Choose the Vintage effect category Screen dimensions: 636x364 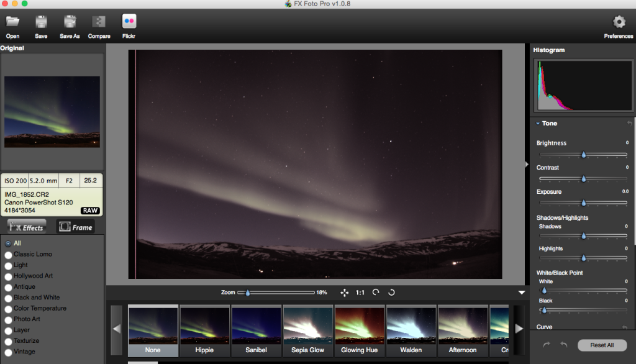coord(8,352)
